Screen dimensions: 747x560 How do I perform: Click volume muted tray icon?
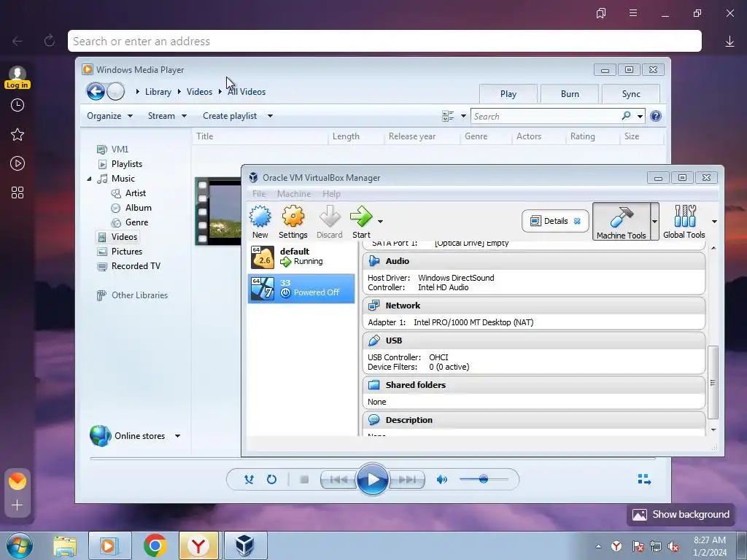[x=673, y=547]
